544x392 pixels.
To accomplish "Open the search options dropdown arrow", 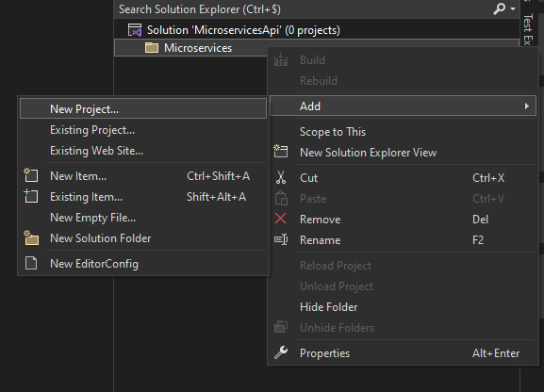I will pyautogui.click(x=513, y=9).
